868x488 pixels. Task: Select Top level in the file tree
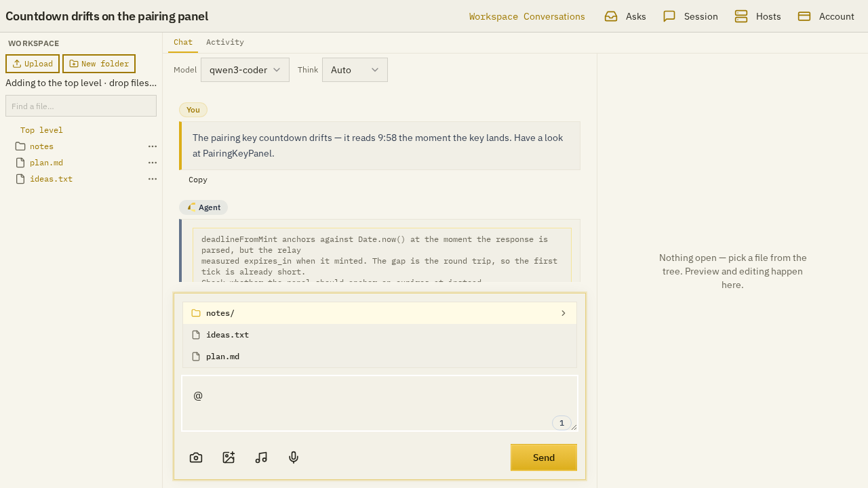coord(41,130)
